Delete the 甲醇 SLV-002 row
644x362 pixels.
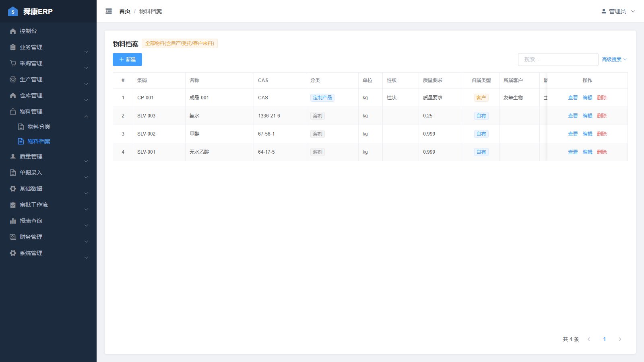coord(602,134)
